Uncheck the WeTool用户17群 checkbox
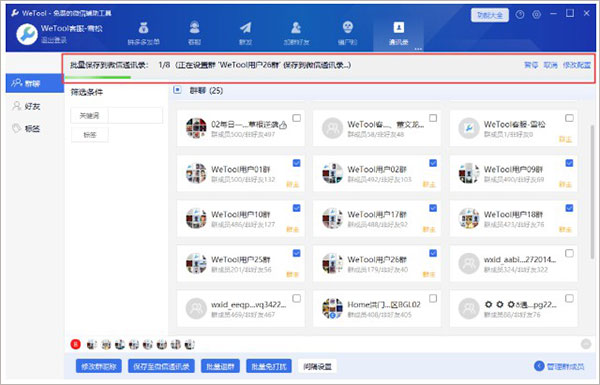Screen dimensions: 600x385 [433, 208]
